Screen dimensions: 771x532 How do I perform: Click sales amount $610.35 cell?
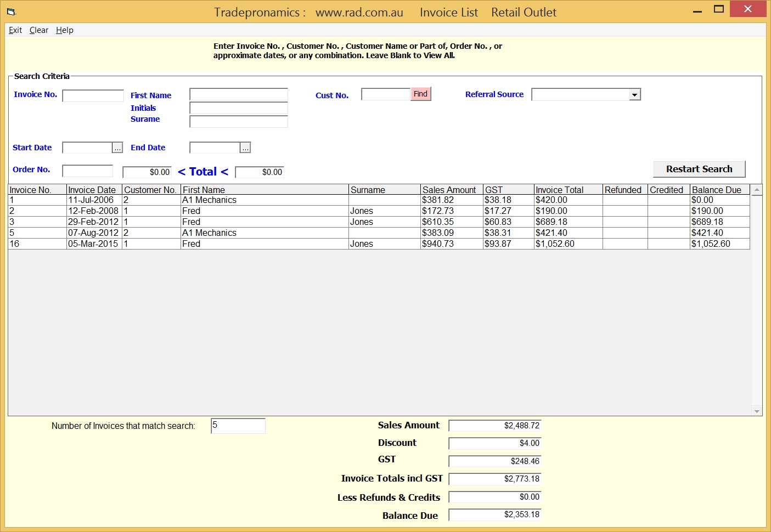(x=452, y=222)
